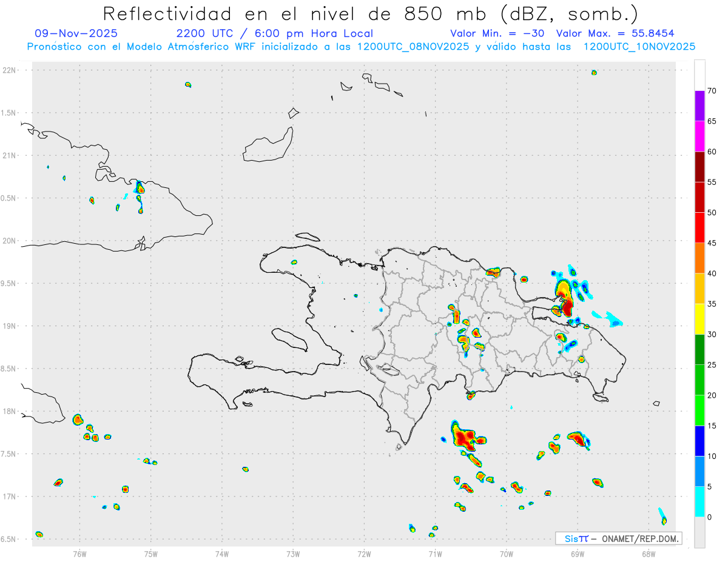Click the '25' colorbar label
Viewport: 728px width, 562px height.
(712, 365)
